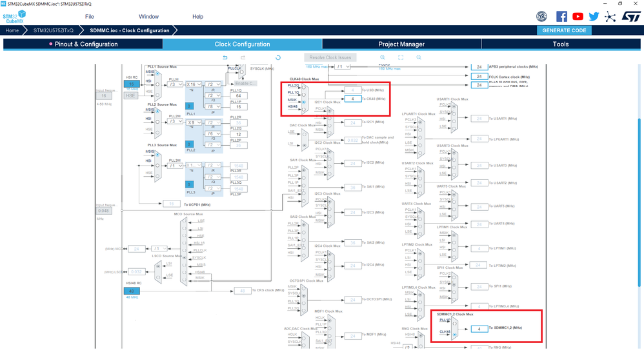
Task: Go to Home breadcrumb
Action: (x=12, y=30)
